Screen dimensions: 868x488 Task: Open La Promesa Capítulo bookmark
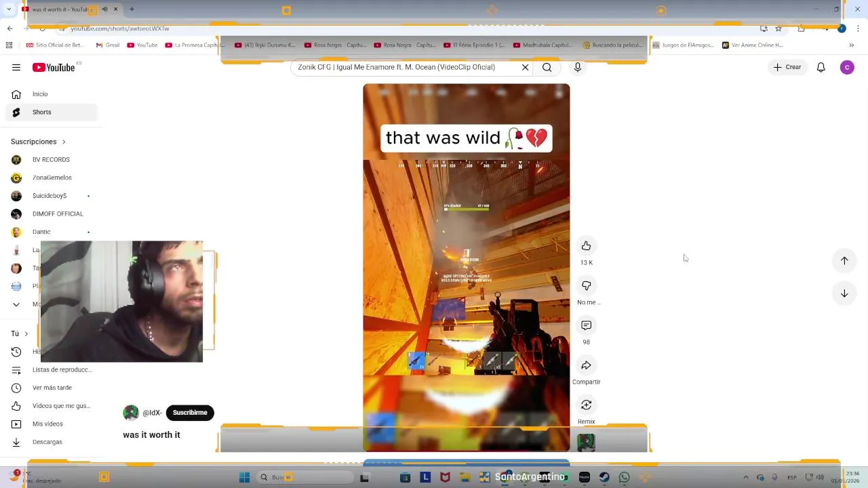(195, 45)
